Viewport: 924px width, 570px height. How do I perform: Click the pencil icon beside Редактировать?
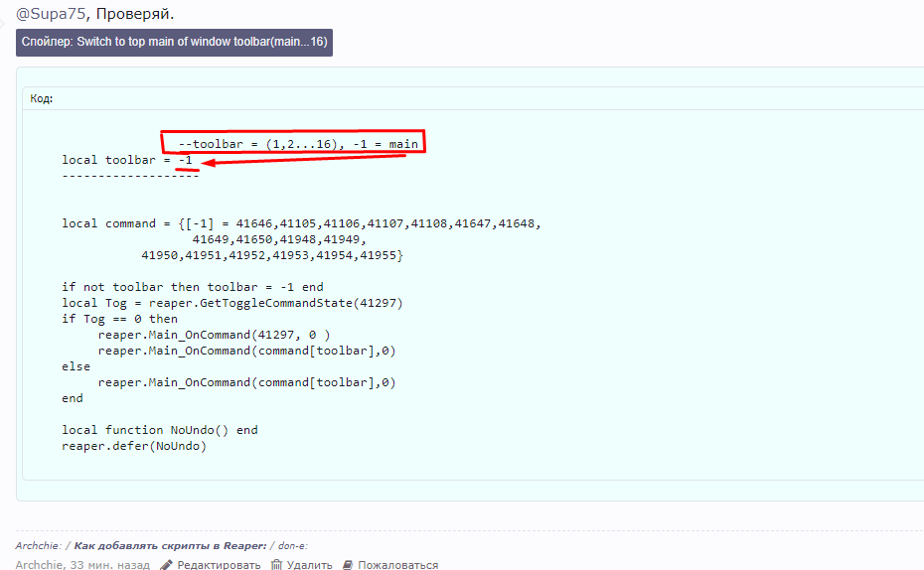point(166,565)
